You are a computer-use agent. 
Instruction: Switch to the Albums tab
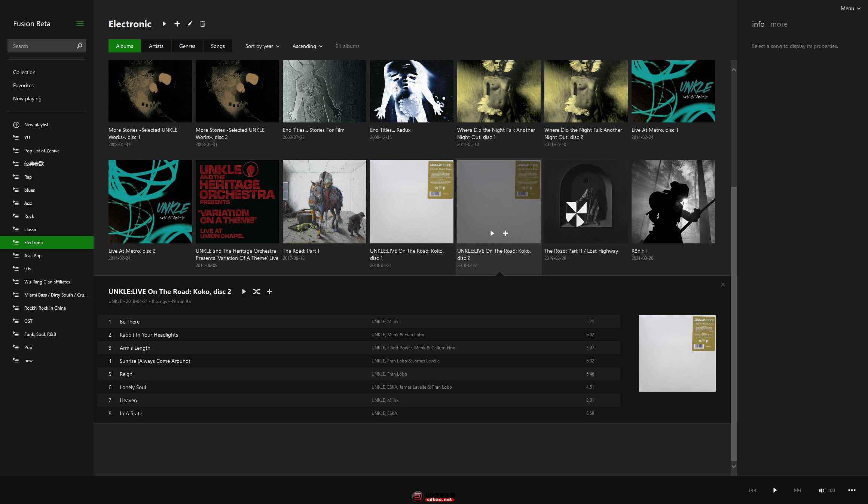[x=125, y=46]
